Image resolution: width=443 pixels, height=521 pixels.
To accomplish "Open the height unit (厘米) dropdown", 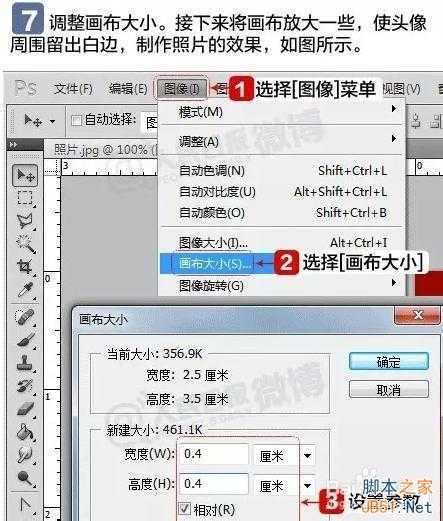I will 307,485.
